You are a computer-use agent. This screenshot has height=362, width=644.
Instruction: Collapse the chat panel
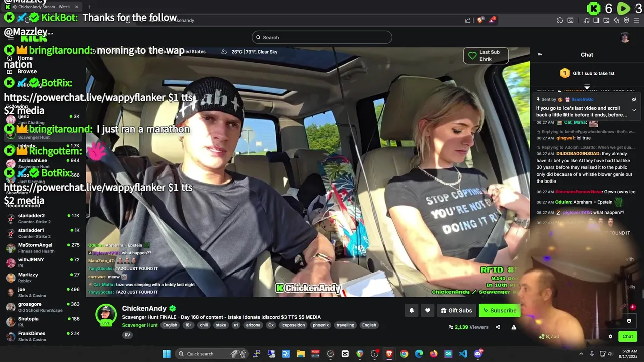tap(540, 55)
